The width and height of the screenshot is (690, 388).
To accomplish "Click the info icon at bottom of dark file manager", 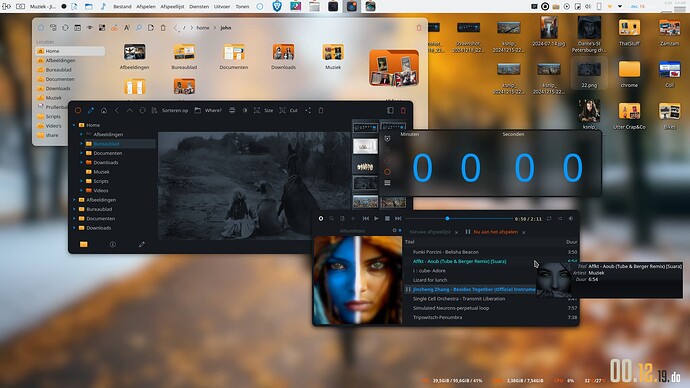I will point(113,244).
